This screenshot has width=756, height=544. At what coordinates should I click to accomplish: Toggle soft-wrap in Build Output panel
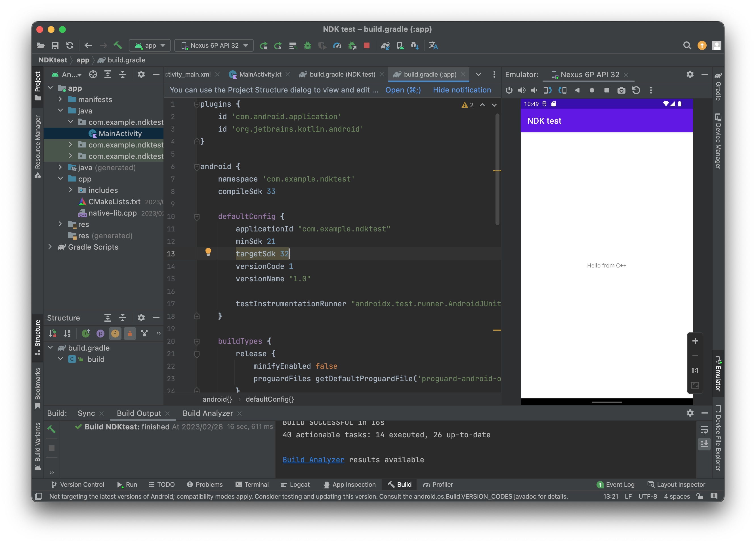click(704, 429)
